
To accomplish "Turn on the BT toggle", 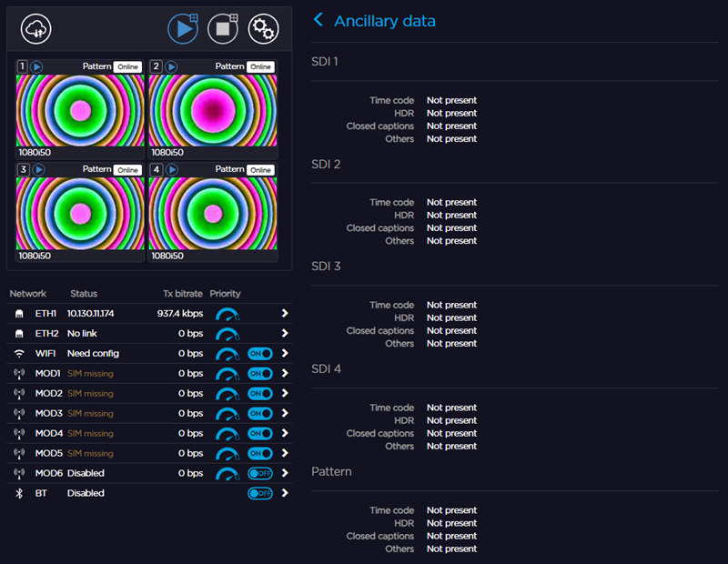I will [258, 493].
